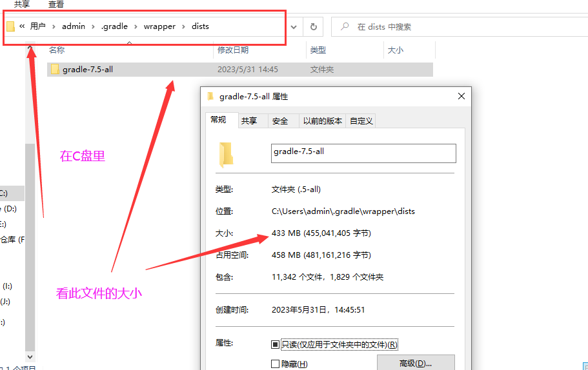Open the address bar history dropdown arrow

294,27
